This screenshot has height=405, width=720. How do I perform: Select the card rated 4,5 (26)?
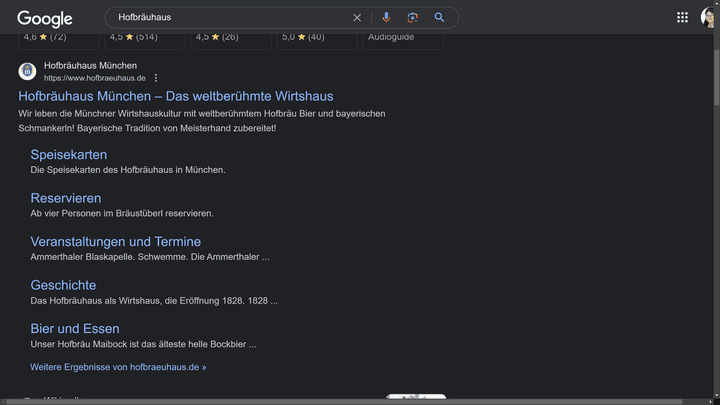coord(231,41)
